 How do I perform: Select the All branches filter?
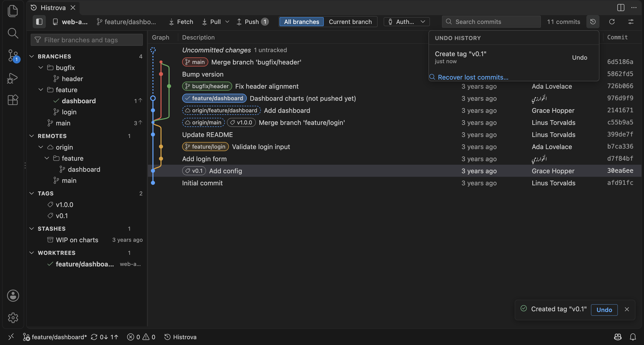click(301, 22)
